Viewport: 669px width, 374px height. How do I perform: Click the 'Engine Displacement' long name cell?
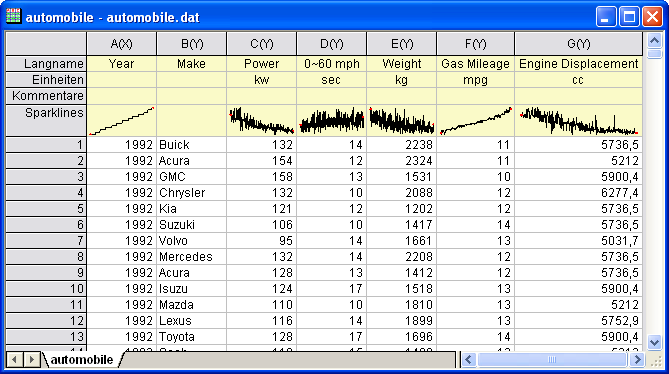click(579, 64)
